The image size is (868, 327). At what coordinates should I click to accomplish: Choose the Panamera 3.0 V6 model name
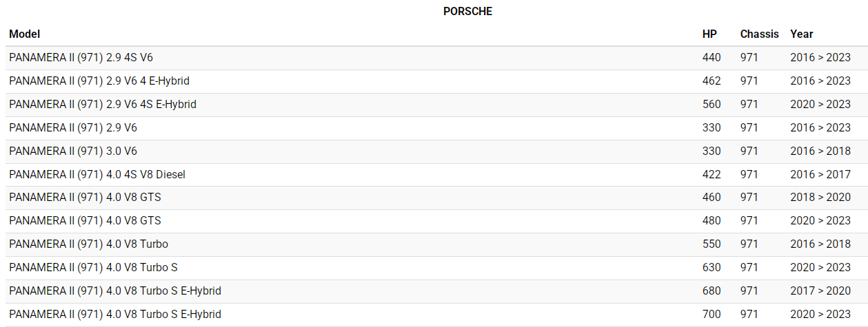coord(73,151)
